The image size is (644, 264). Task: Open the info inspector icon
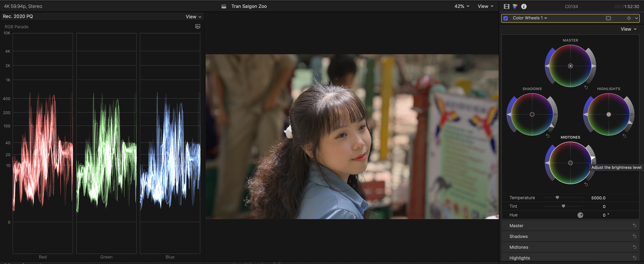pyautogui.click(x=524, y=6)
